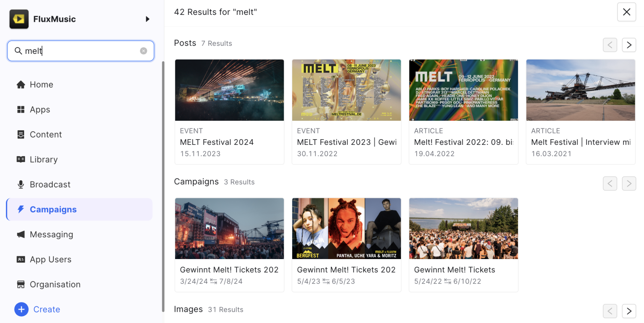Click the date "15.11.2023"

tap(200, 154)
